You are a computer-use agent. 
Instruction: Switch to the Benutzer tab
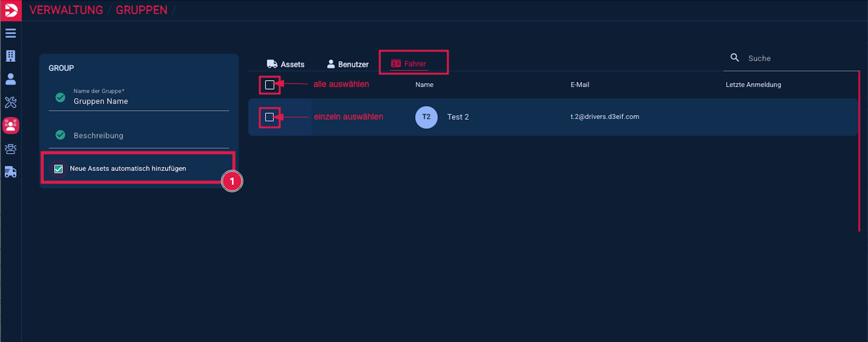tap(348, 64)
